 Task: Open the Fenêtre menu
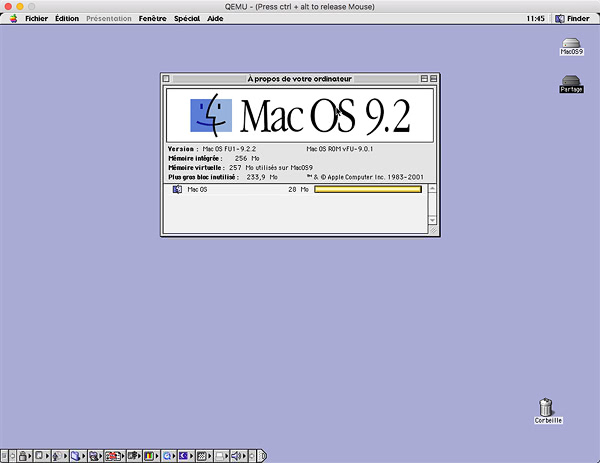153,18
